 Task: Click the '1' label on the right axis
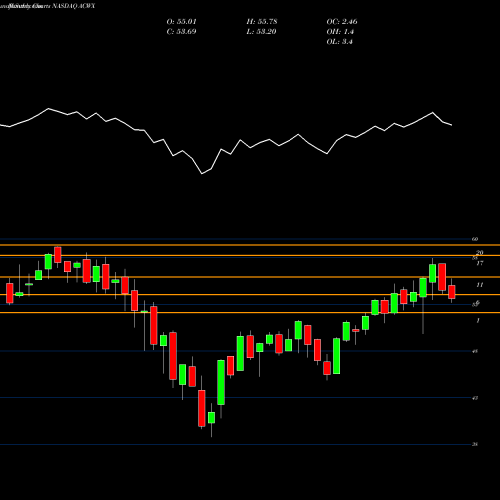tap(478, 320)
